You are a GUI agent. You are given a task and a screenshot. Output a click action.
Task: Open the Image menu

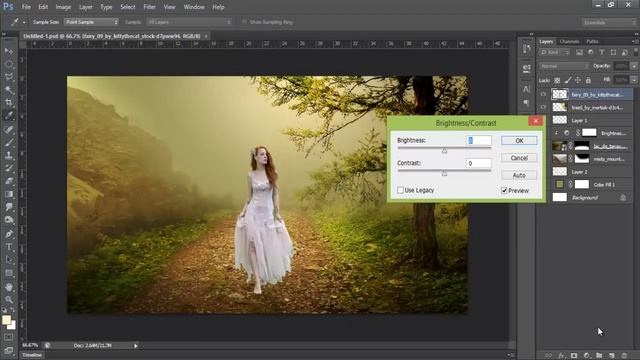tap(63, 7)
